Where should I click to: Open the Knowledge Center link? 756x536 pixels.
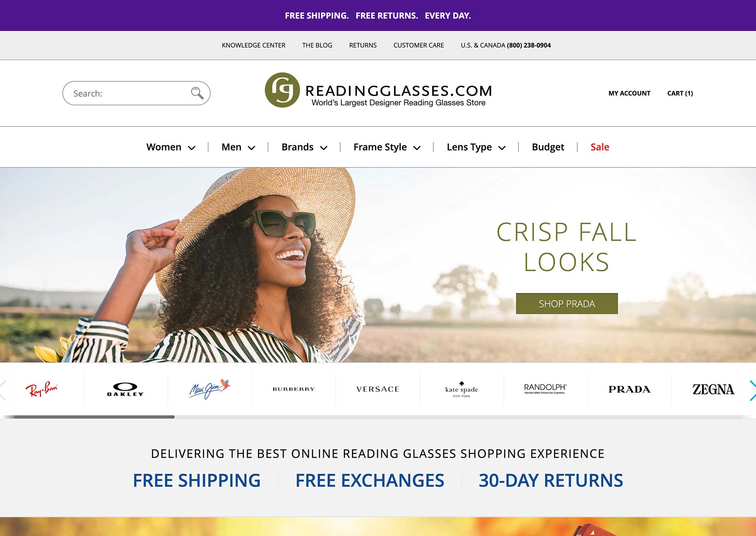click(x=254, y=45)
